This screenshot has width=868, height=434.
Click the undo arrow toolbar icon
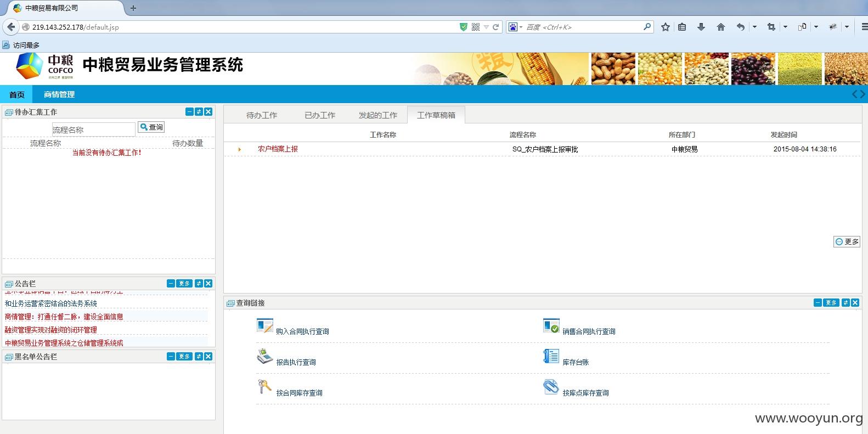pos(741,27)
